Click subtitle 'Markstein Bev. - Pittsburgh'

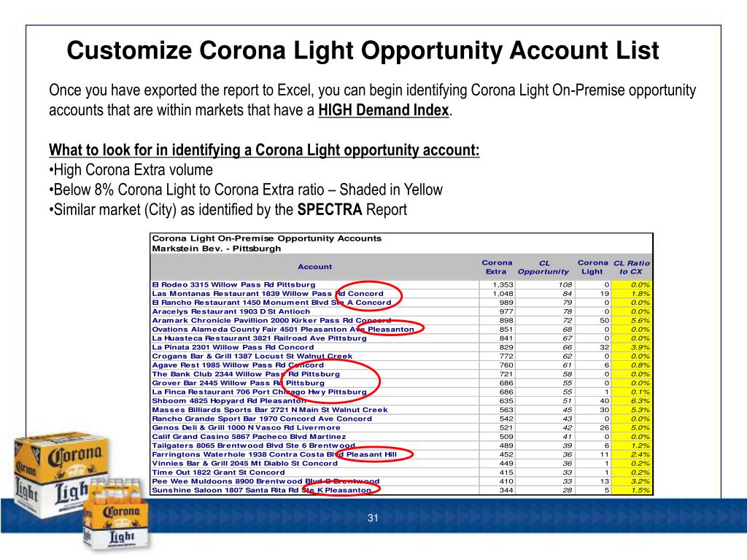pyautogui.click(x=217, y=248)
